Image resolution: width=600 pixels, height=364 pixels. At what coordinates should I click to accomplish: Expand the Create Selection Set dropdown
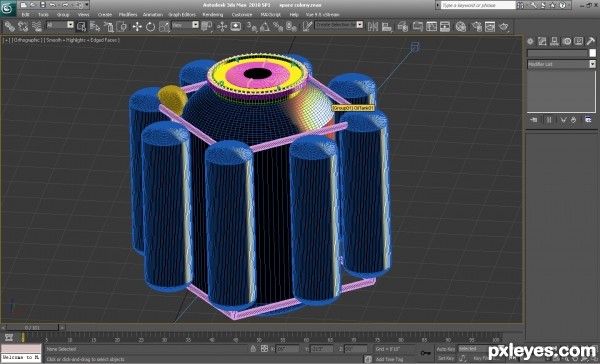[360, 25]
